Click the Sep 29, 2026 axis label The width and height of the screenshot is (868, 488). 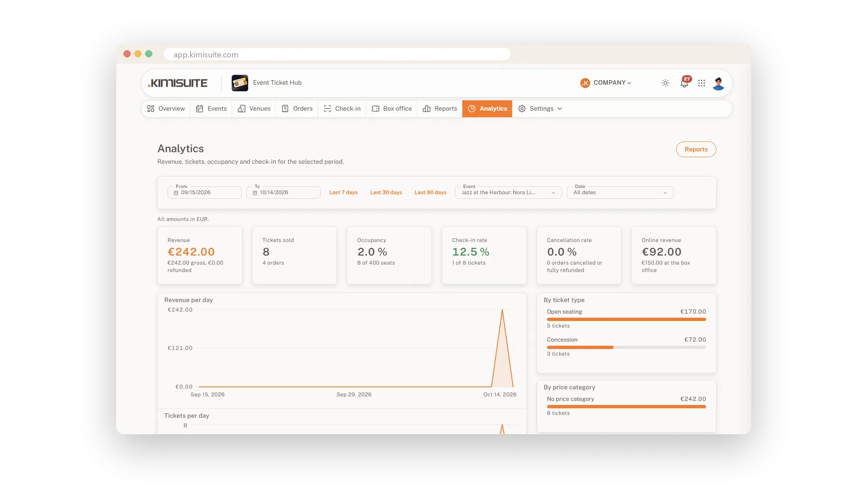[x=354, y=394]
